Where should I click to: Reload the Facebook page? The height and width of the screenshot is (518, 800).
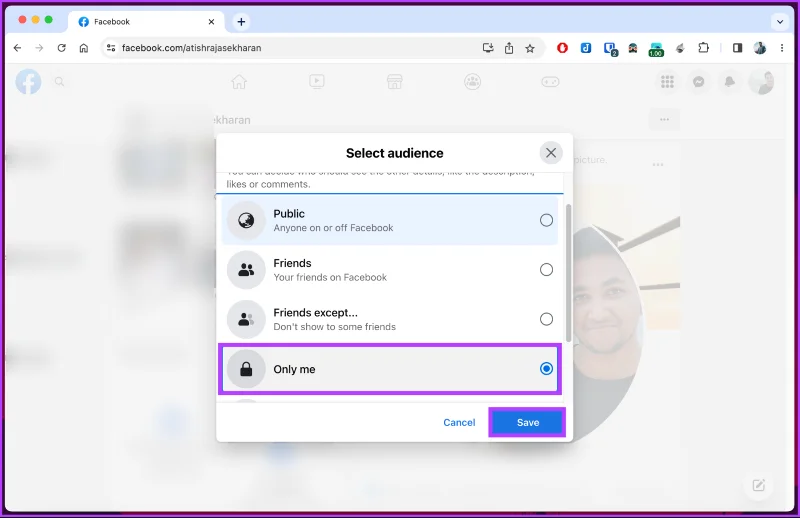point(62,48)
